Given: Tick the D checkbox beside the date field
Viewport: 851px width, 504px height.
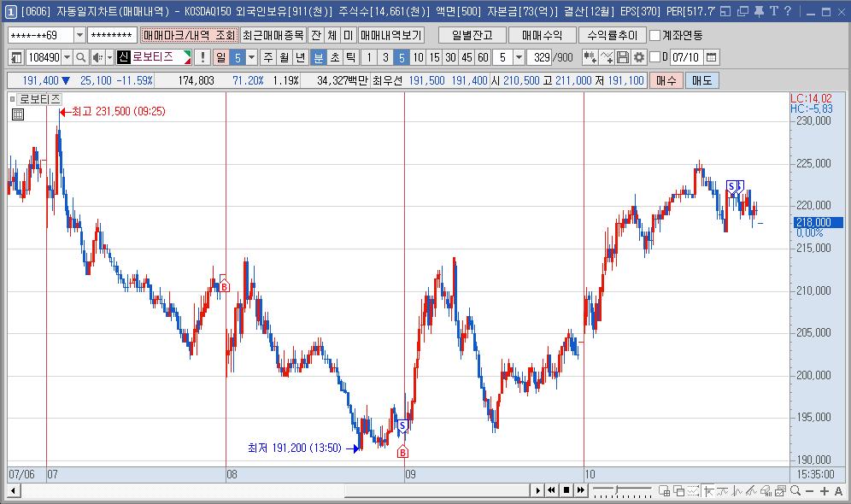Looking at the screenshot, I should pyautogui.click(x=655, y=57).
